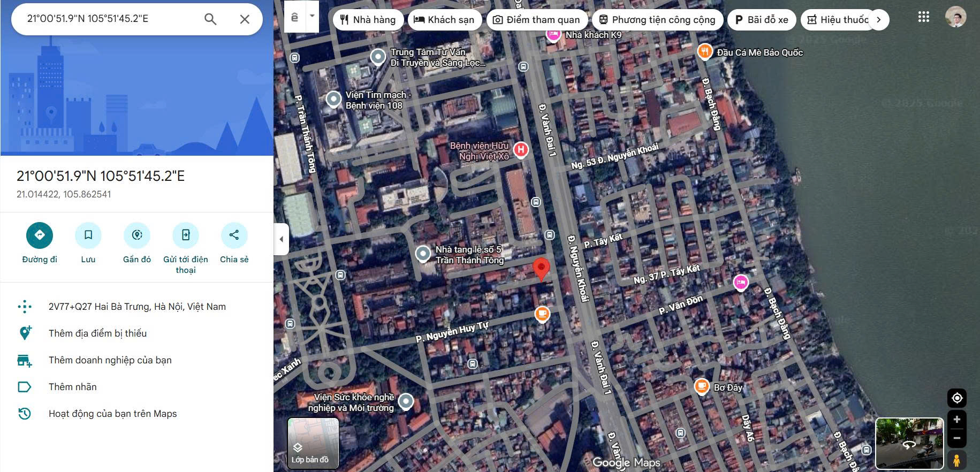Search nearby using Gần đó icon

click(137, 235)
